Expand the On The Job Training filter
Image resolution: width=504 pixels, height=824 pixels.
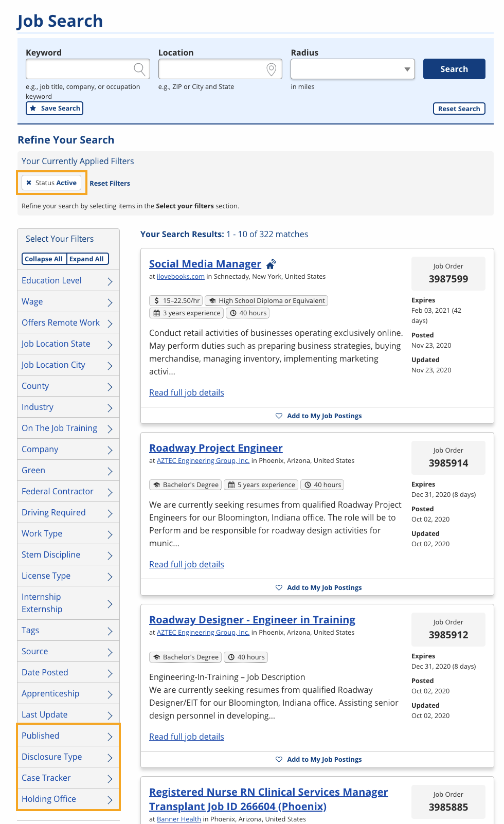[x=68, y=428]
